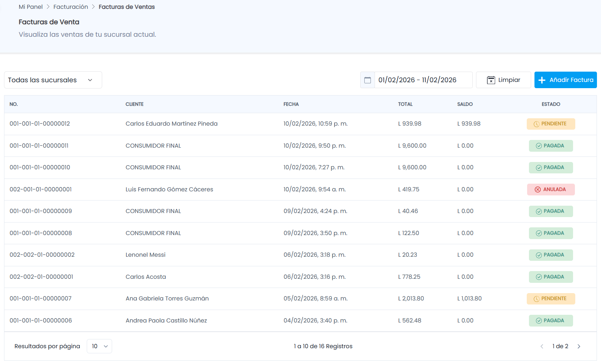The image size is (601, 364).
Task: Click the calendar icon beside date range
Action: click(x=367, y=80)
